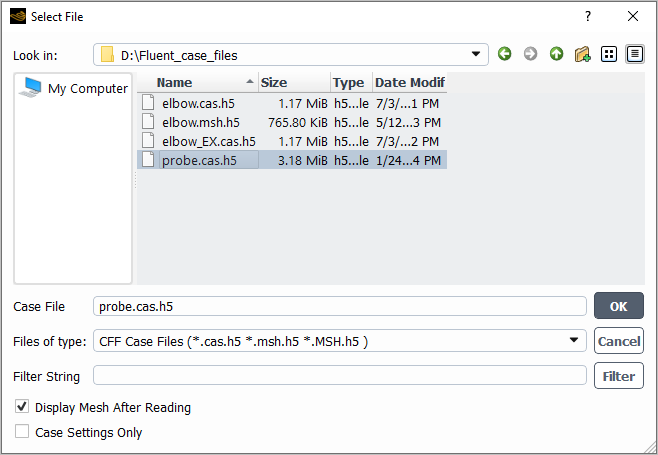The image size is (658, 455).
Task: Select the elbow.cas.h5 file name
Action: pos(198,103)
